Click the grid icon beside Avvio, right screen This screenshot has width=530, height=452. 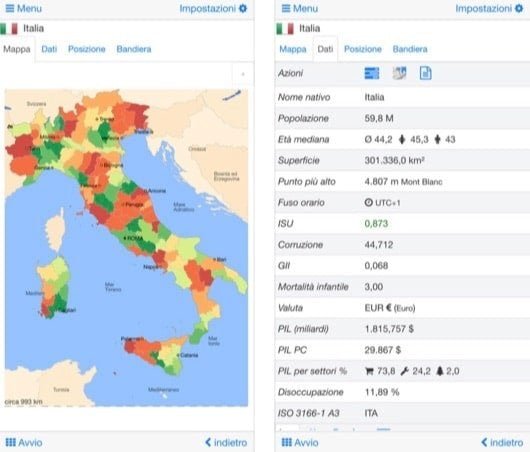[x=287, y=442]
